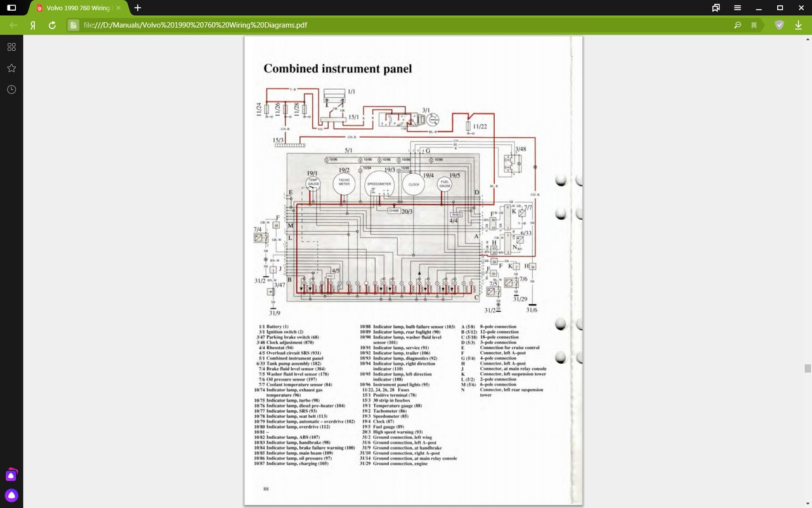This screenshot has width=812, height=508.
Task: Click the CHIME box labeled 20/3
Action: (x=393, y=210)
